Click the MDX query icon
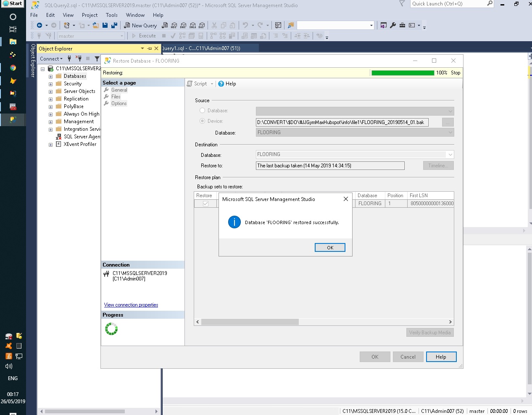This screenshot has width=532, height=415. [174, 26]
